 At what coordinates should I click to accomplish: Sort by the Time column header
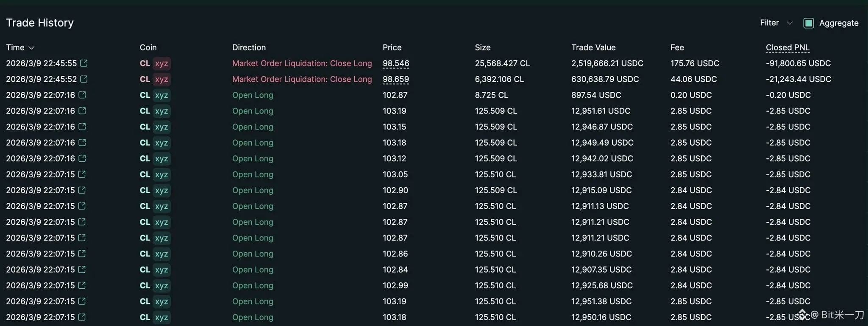(x=20, y=47)
